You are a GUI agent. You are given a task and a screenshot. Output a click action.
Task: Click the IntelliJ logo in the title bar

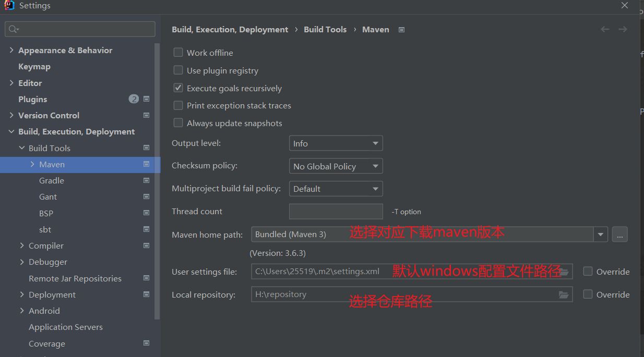coord(9,6)
